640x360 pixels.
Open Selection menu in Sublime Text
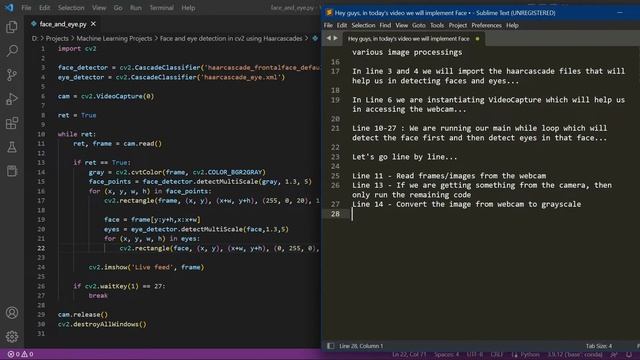tap(363, 25)
